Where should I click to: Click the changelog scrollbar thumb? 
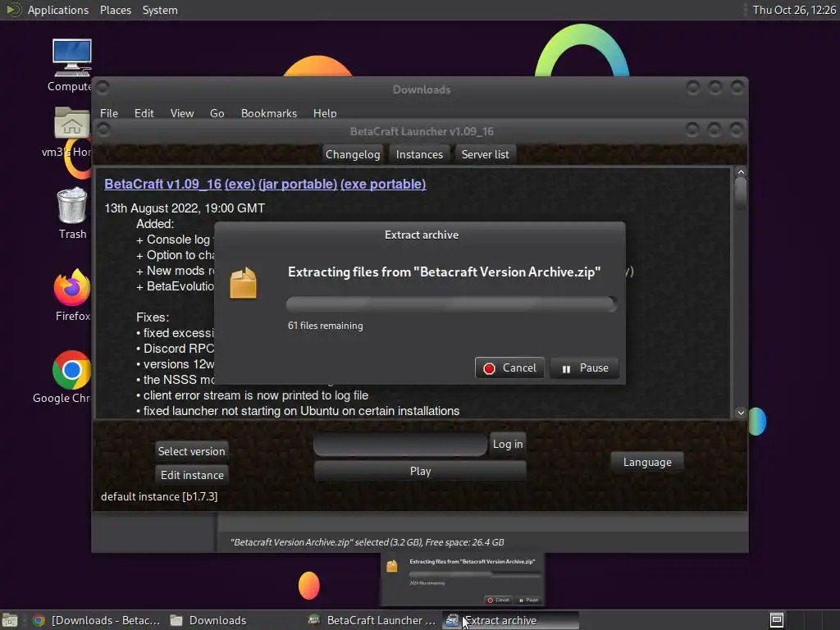(741, 193)
